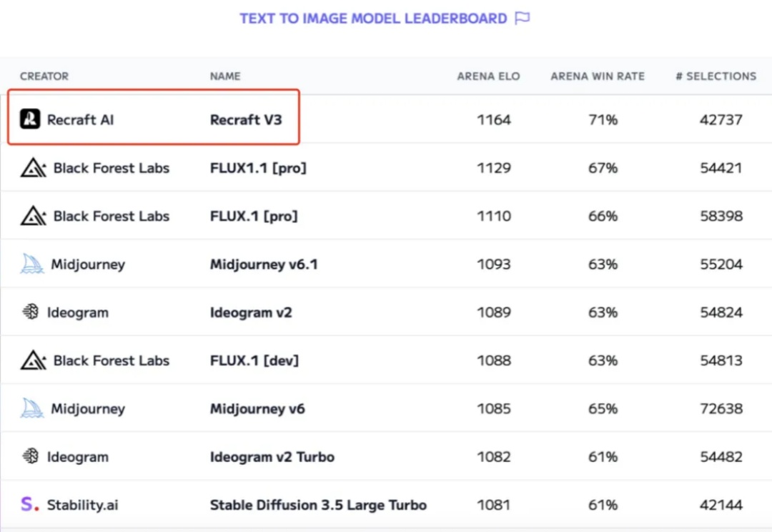Click the Recraft AI creator name
Screen dimensions: 772x532
pos(80,119)
